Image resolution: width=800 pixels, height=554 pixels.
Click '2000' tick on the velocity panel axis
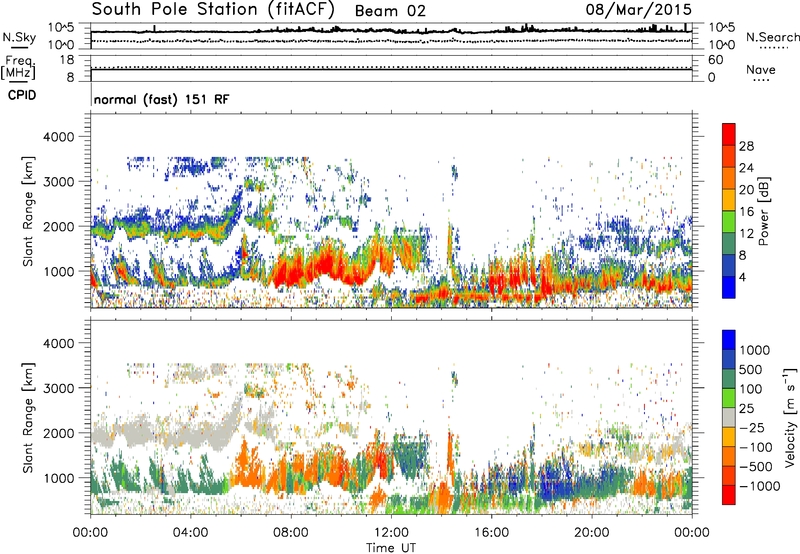click(x=58, y=433)
